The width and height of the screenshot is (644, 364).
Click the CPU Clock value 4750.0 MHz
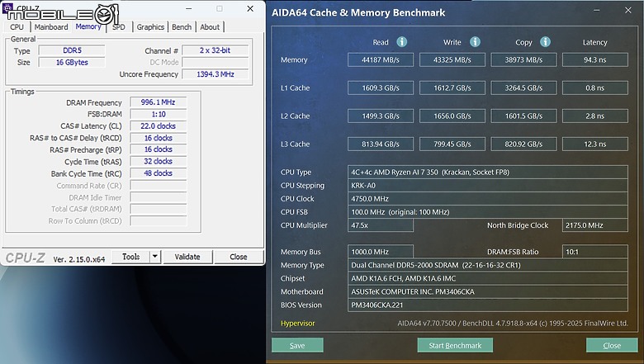(x=487, y=199)
